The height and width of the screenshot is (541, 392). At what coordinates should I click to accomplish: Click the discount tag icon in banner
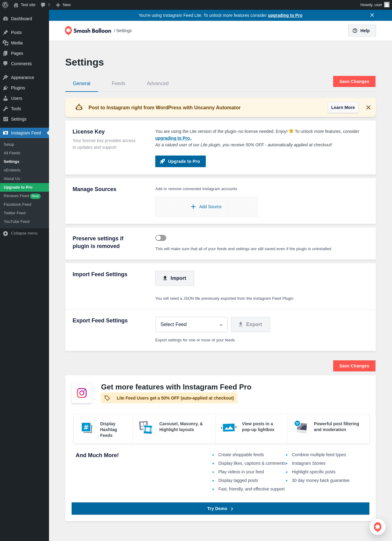[x=107, y=398]
